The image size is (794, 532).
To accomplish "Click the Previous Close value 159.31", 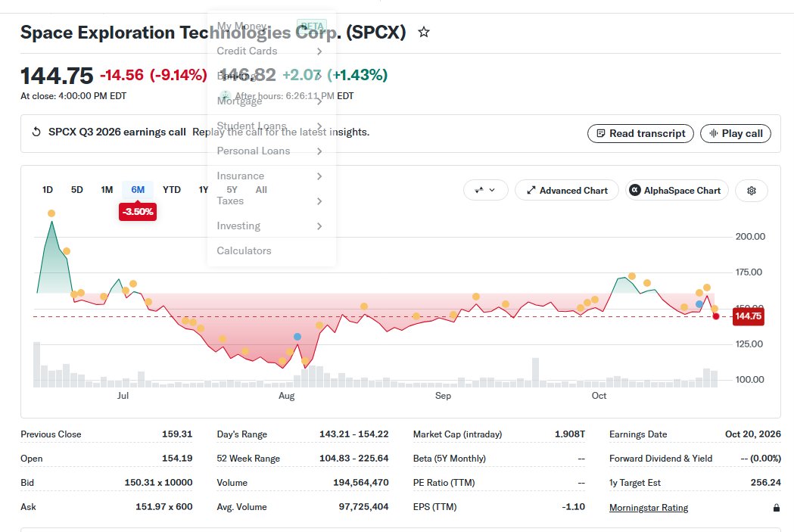I will point(177,434).
